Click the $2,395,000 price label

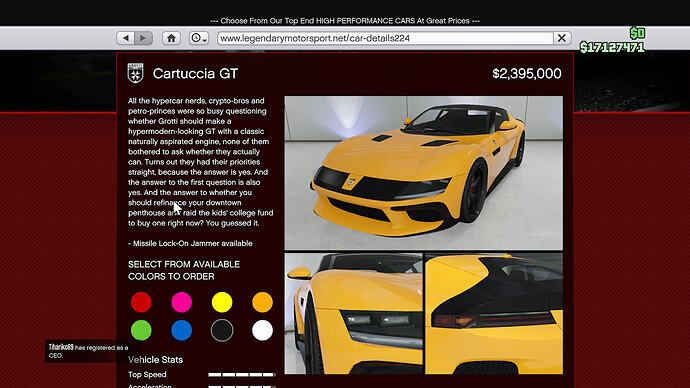527,73
